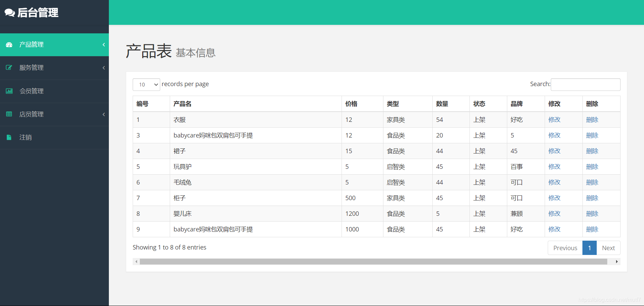Click 删除 in the row numbered 3
The height and width of the screenshot is (306, 644).
click(592, 135)
